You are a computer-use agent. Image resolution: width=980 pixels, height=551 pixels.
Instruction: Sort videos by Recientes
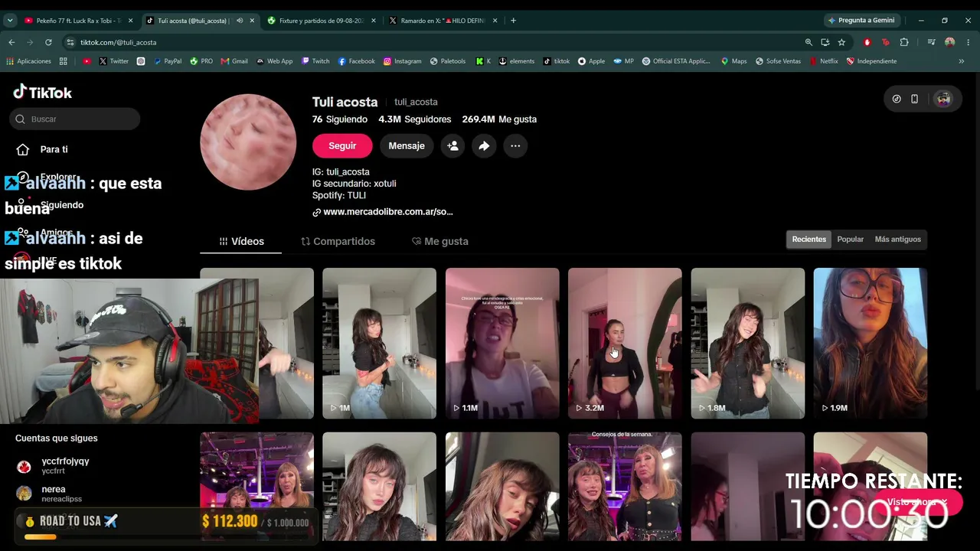point(809,240)
